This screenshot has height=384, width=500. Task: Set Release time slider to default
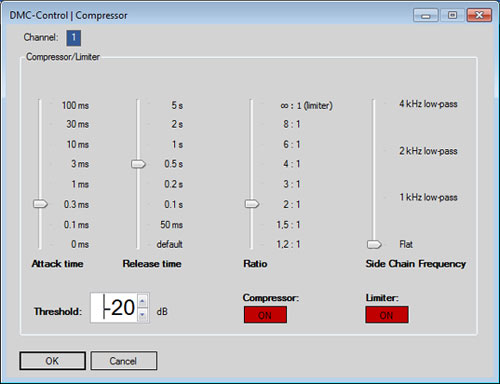[138, 244]
